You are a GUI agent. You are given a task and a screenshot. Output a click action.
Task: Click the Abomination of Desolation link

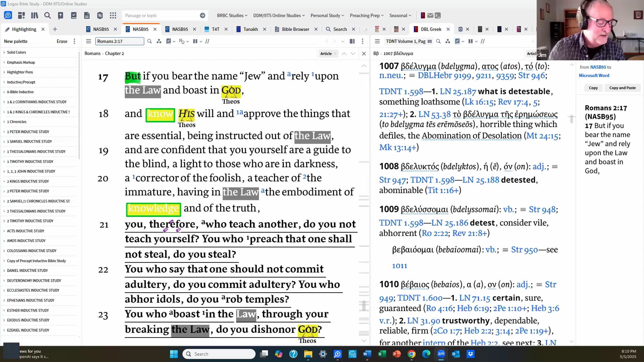click(471, 136)
